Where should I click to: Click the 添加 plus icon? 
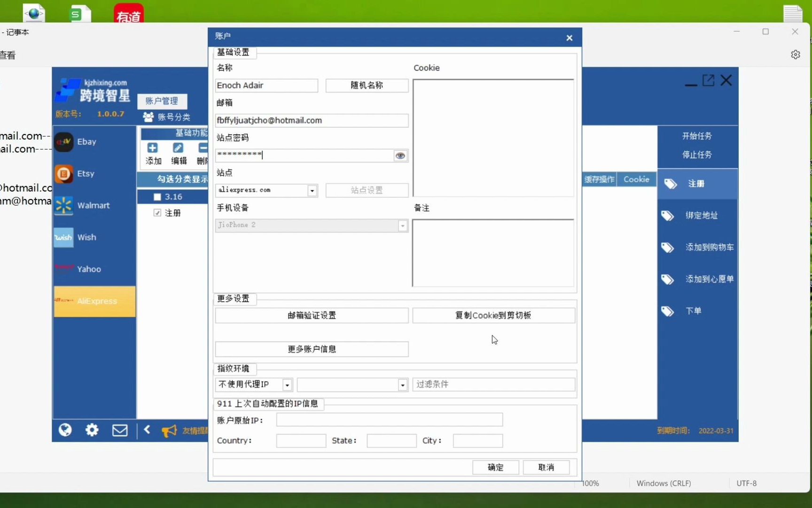tap(152, 148)
